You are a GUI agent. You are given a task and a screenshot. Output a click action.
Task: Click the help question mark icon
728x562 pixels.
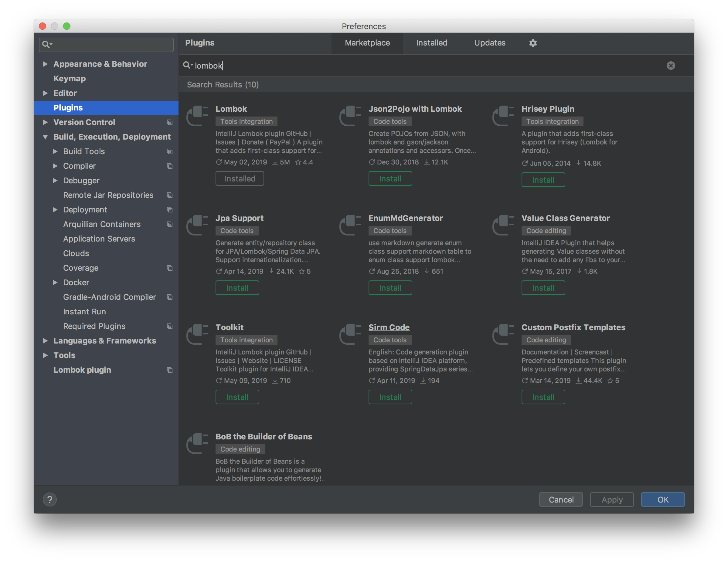[50, 499]
